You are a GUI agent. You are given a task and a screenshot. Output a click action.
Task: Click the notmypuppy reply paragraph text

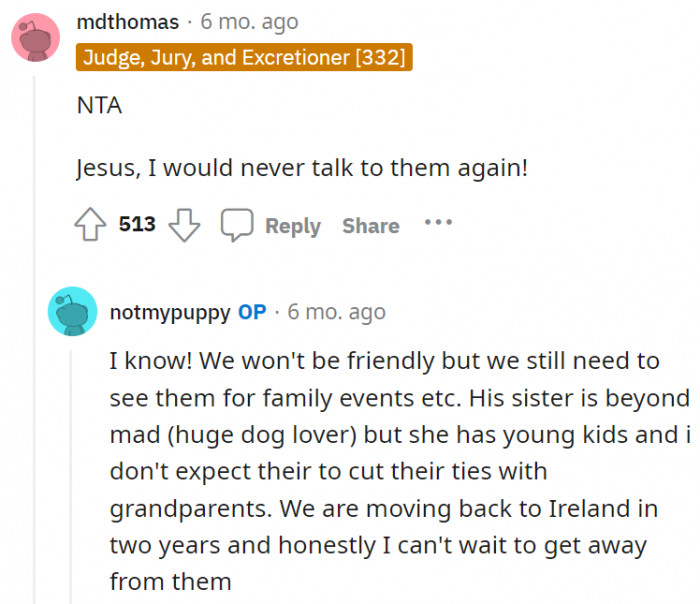pos(390,470)
